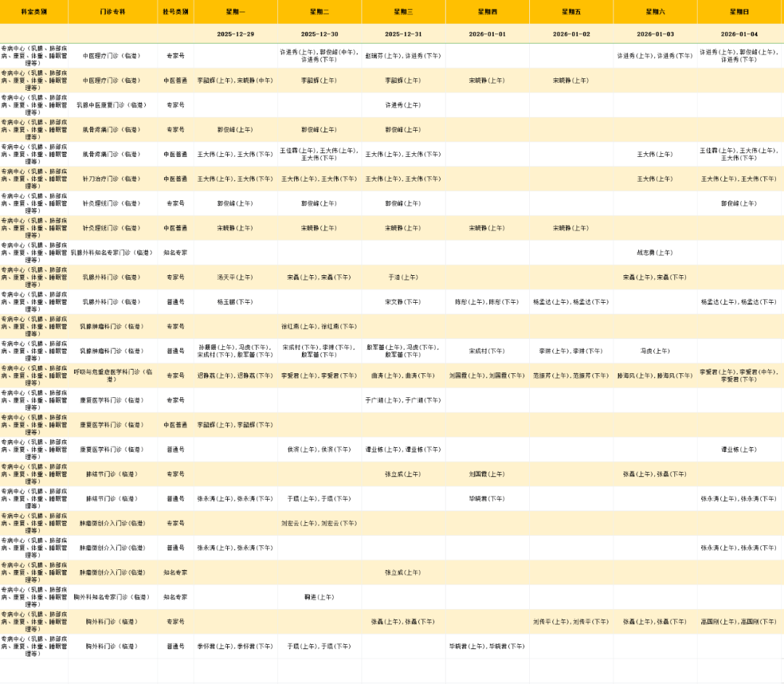Select the 门诊专科 column header
784x684 pixels.
[113, 12]
